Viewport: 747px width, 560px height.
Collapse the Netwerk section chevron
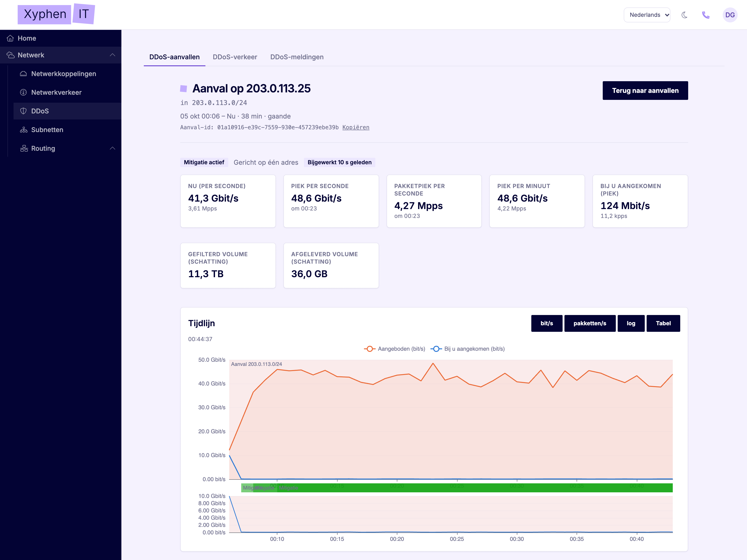point(113,55)
